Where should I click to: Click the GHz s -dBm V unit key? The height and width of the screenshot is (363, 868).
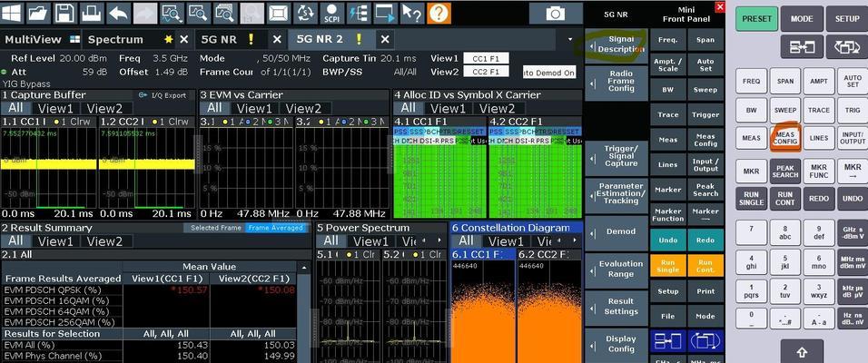[x=853, y=232]
